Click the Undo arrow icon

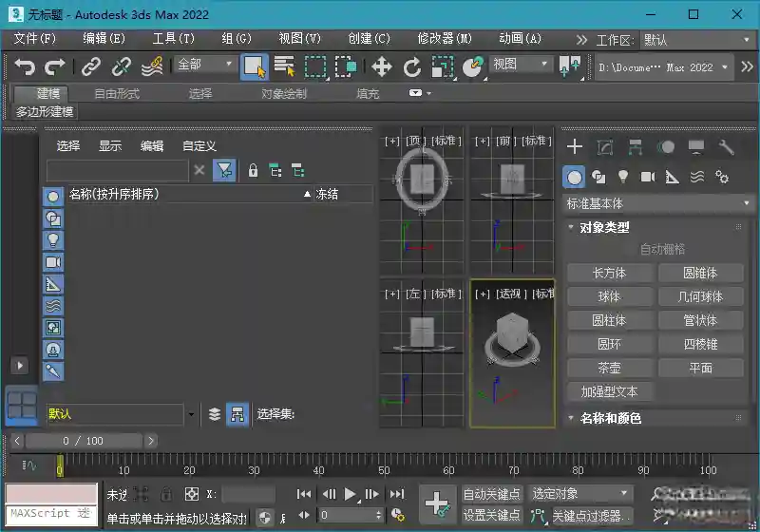[x=25, y=66]
